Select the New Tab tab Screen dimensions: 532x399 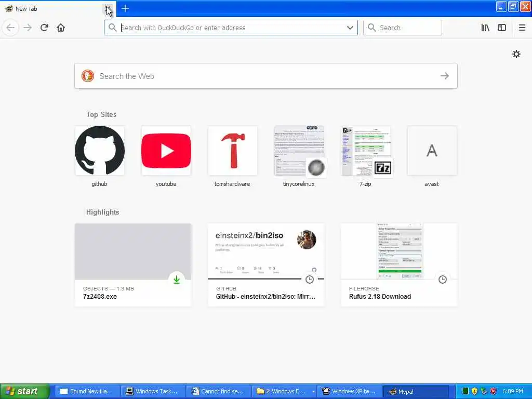[58, 8]
